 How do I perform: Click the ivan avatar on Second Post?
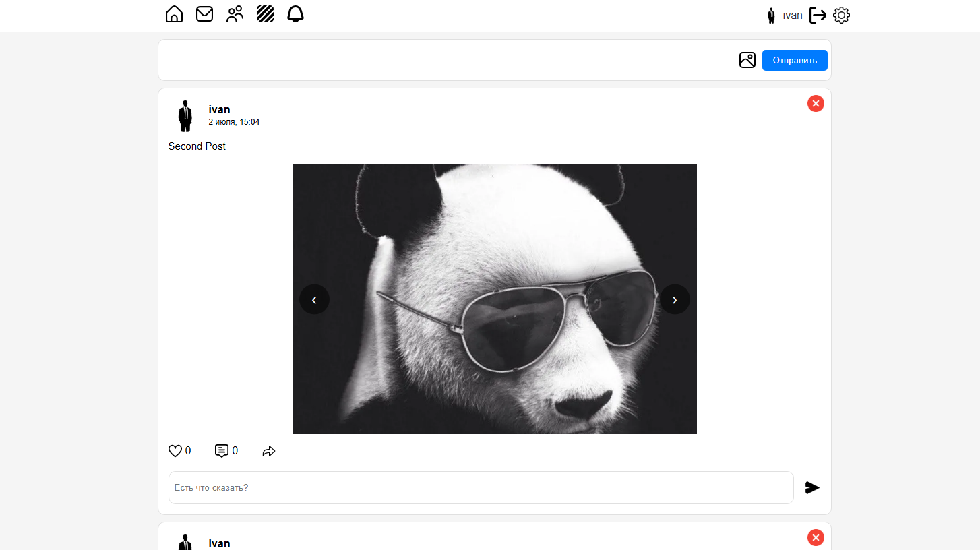coord(185,116)
